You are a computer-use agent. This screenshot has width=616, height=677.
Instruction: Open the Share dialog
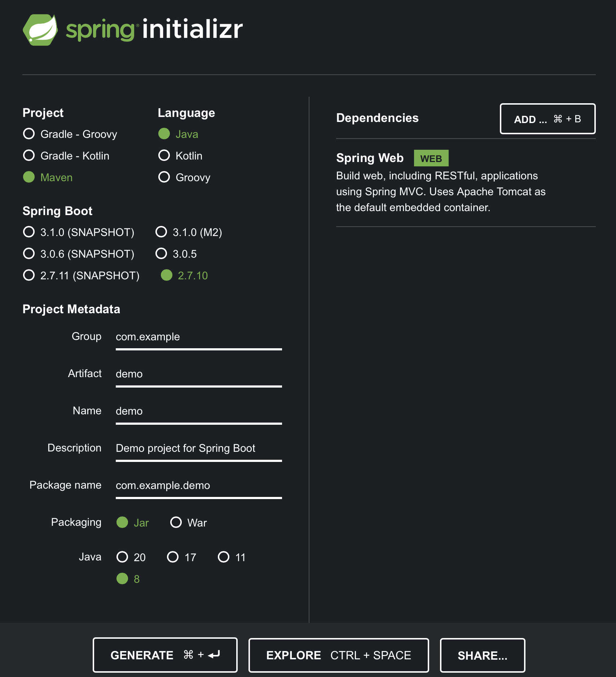[x=483, y=655]
